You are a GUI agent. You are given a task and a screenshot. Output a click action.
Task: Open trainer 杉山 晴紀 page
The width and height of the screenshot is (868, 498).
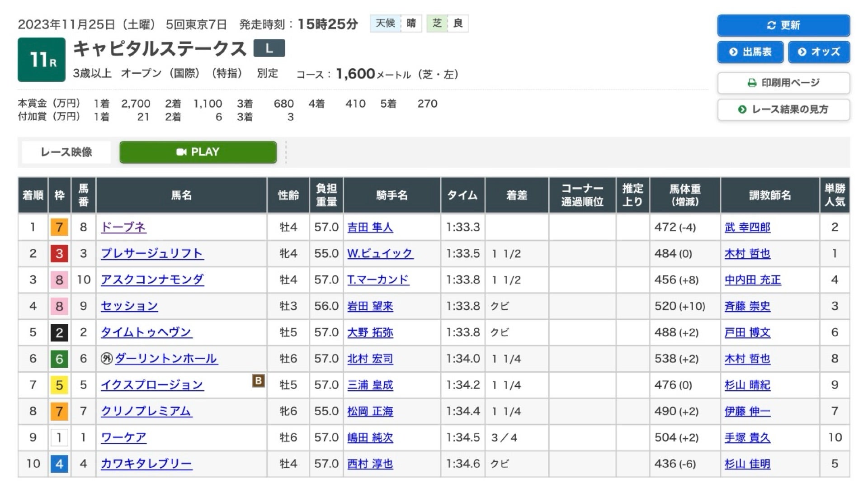tap(747, 385)
